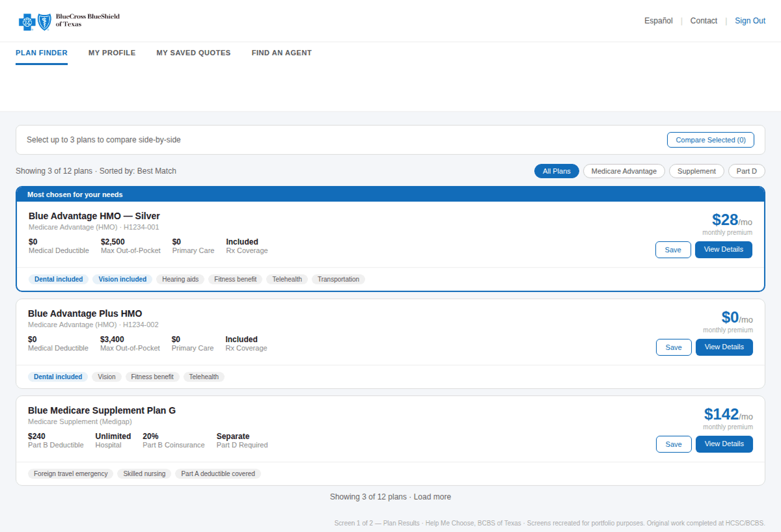Image resolution: width=781 pixels, height=532 pixels.
Task: View Details for Medicare Supplement Plan G
Action: coord(724,444)
